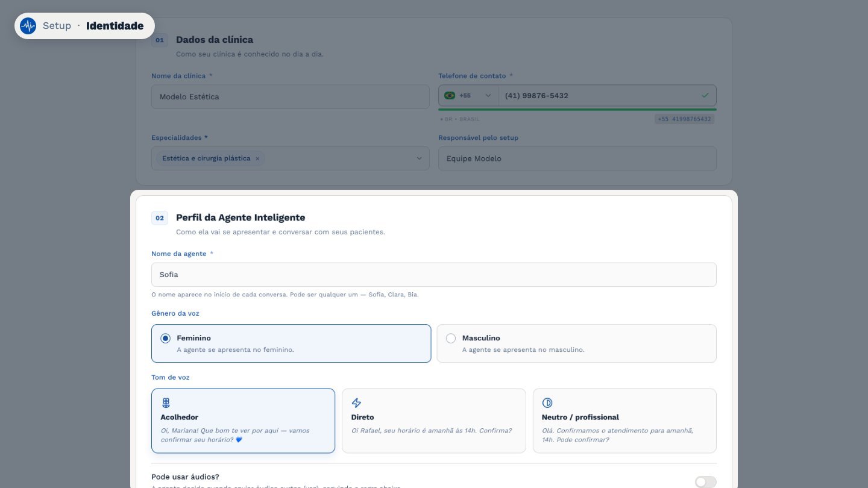
Task: Click the green checkmark in the phone field
Action: (705, 95)
